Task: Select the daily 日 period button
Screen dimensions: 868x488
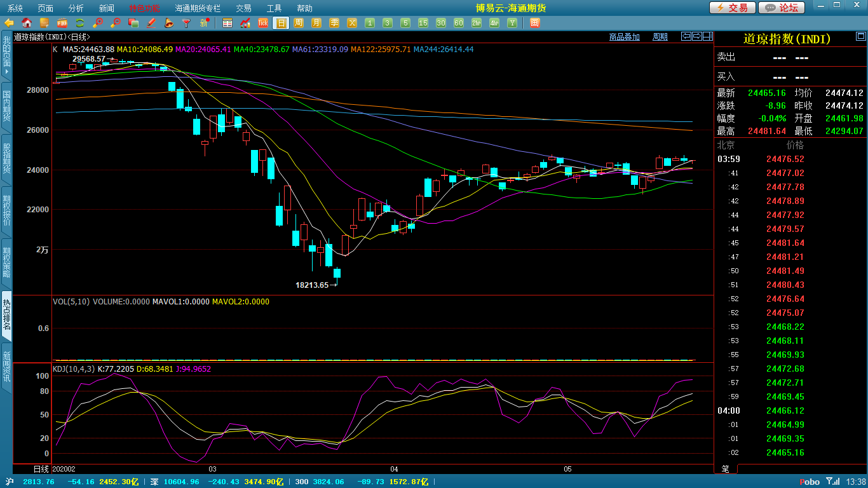Action: [281, 23]
